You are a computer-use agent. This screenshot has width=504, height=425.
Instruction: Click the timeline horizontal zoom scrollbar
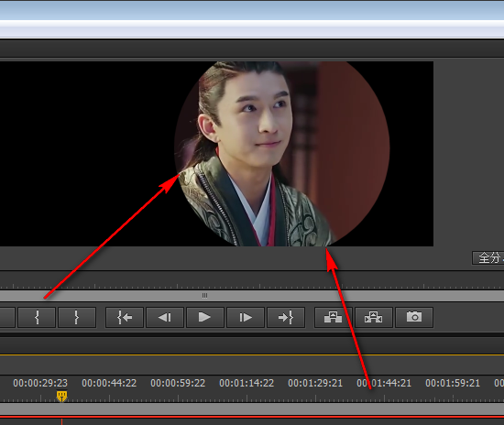coord(252,409)
